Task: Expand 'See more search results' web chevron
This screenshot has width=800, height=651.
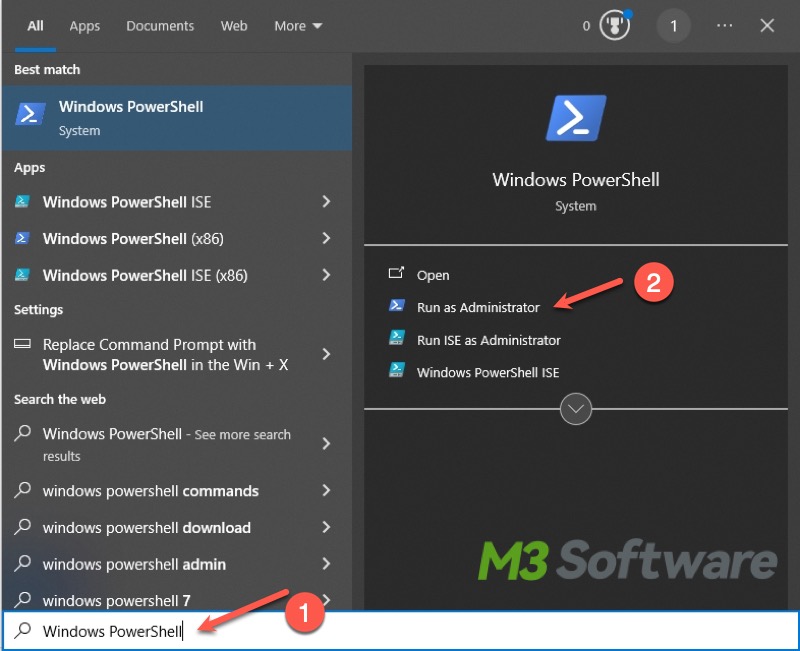Action: coord(326,444)
